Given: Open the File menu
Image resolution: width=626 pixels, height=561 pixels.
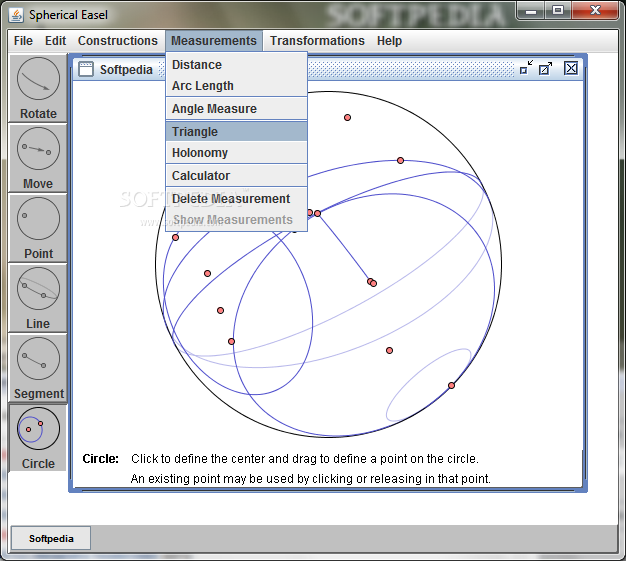Looking at the screenshot, I should click(x=23, y=41).
